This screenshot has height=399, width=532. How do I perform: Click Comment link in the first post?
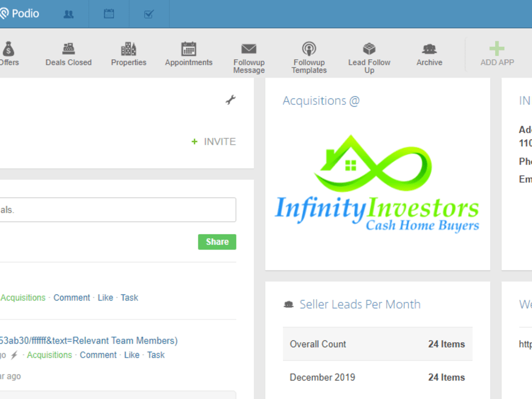pos(72,297)
